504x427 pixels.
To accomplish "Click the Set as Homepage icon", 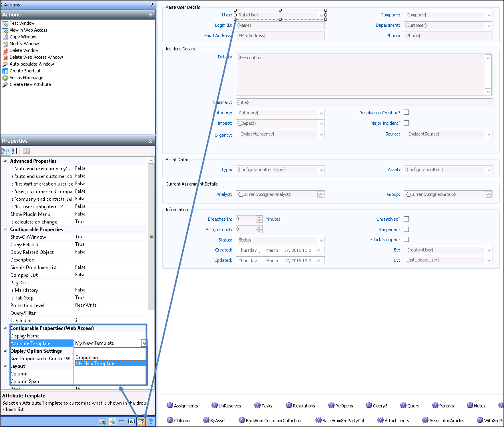I will coord(5,78).
